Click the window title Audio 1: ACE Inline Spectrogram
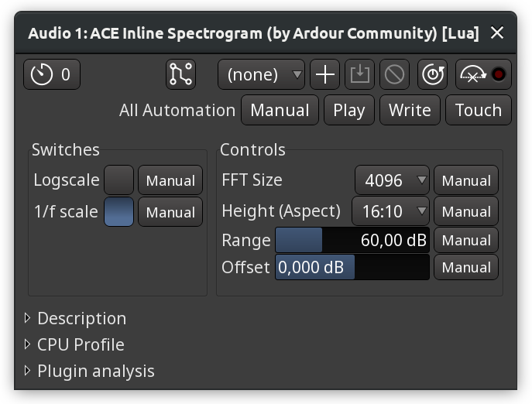Viewport: 532px width, 404px height. pos(253,33)
